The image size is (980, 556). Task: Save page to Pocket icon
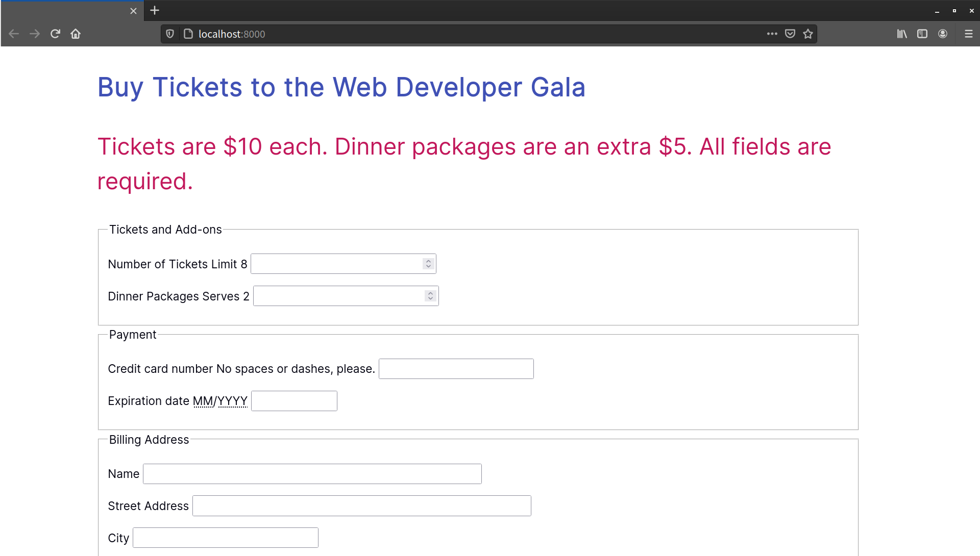coord(790,34)
